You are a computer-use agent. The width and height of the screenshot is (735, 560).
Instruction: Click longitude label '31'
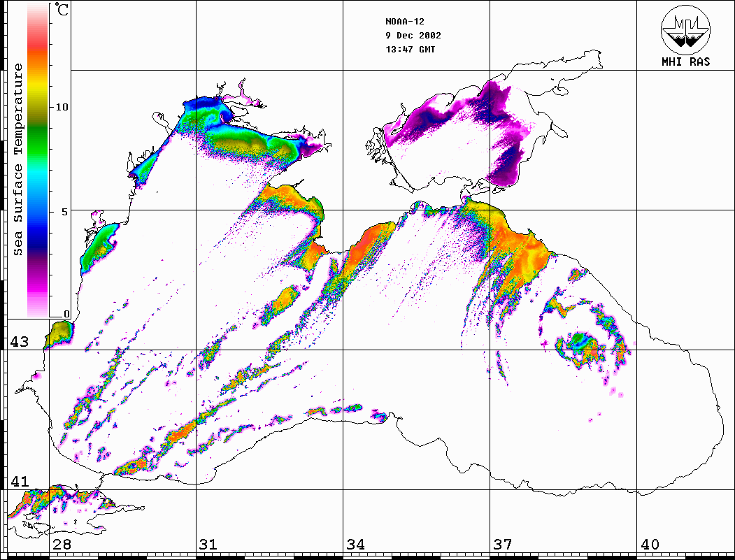tap(208, 545)
